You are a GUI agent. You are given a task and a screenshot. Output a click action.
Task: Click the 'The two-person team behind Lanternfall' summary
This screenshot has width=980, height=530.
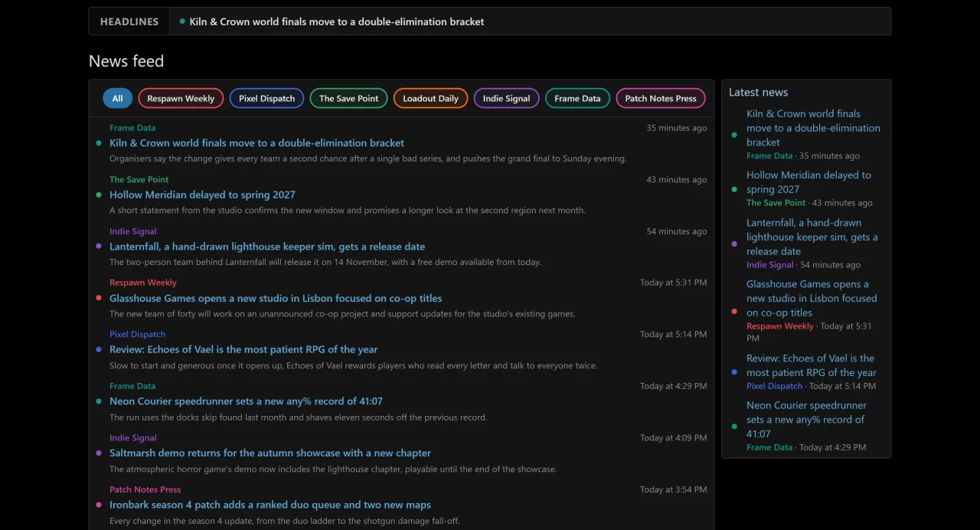[325, 262]
